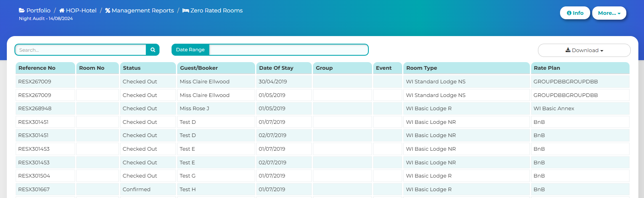Select RESX268948 reference cell
The image size is (644, 198).
[45, 108]
